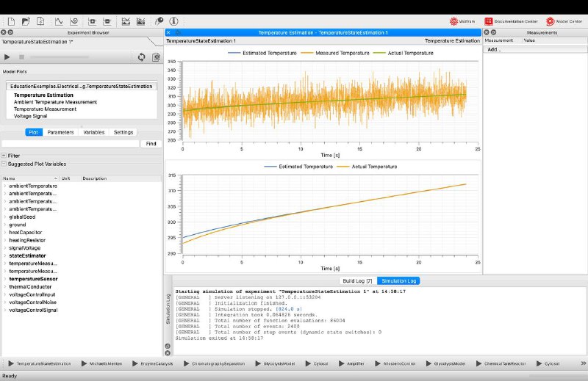Select the voltageControlInput variable row
Image resolution: width=588 pixels, height=381 pixels.
pyautogui.click(x=32, y=294)
